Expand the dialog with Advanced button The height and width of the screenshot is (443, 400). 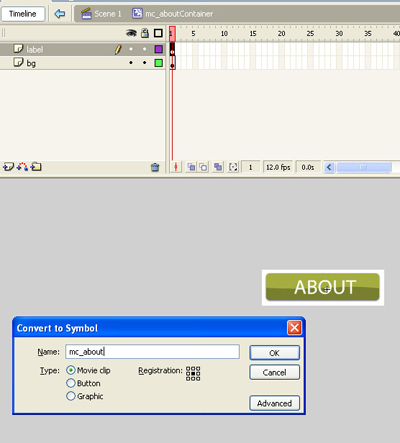tap(274, 403)
